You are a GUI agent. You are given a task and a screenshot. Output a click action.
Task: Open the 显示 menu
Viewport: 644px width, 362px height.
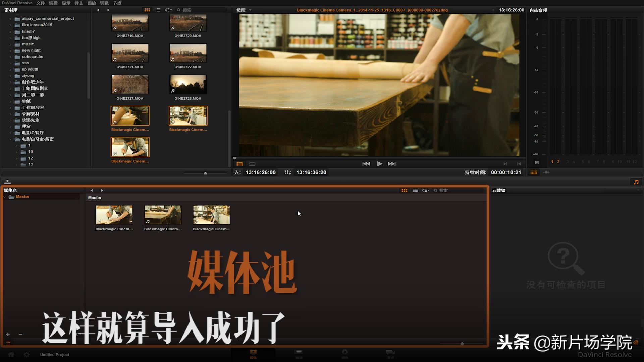point(66,3)
